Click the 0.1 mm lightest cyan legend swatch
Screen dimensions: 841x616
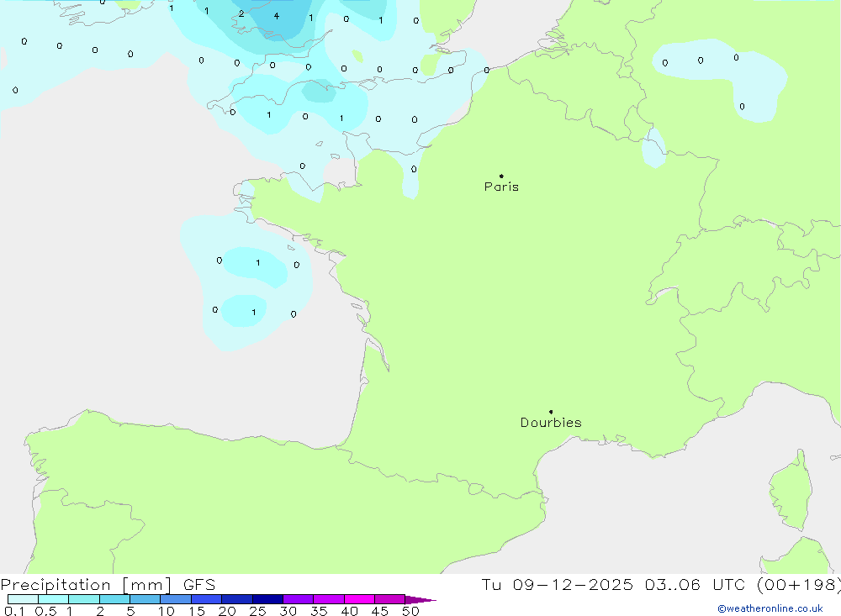click(x=23, y=599)
